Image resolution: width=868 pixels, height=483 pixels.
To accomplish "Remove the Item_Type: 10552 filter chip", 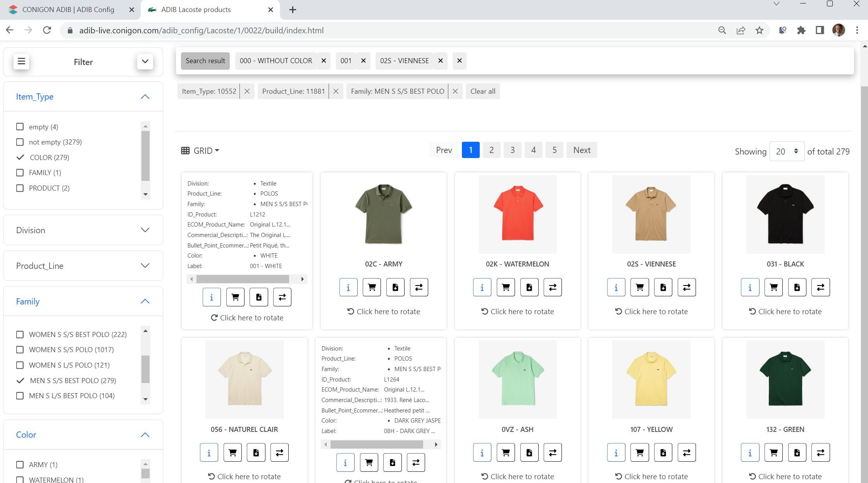I will click(x=247, y=91).
